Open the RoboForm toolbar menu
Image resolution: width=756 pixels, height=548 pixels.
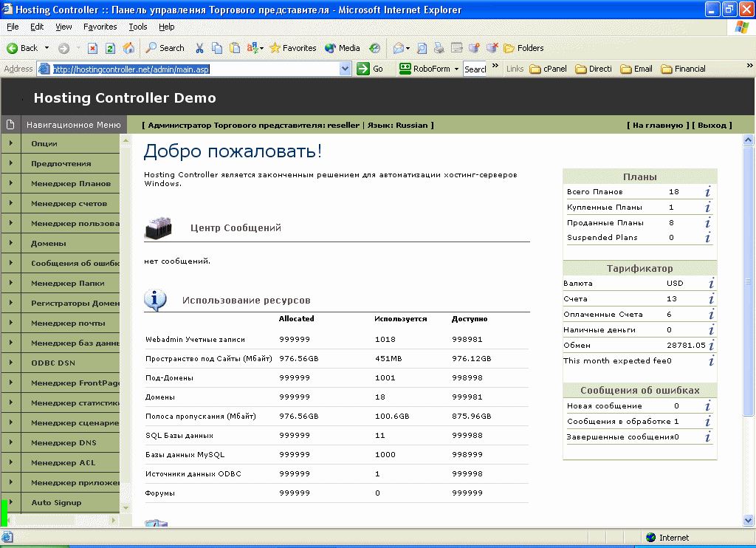[429, 69]
